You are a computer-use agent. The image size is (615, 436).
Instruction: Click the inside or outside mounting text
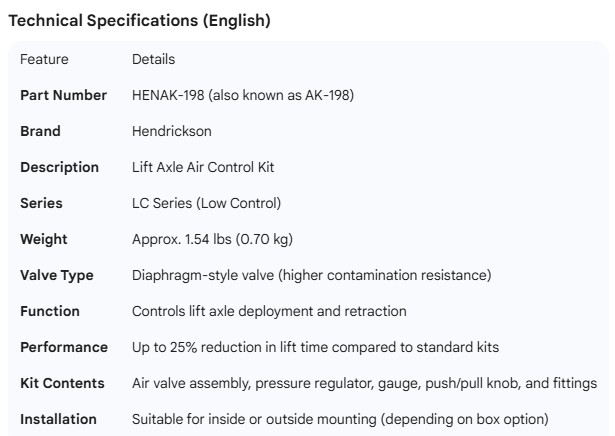pos(342,420)
